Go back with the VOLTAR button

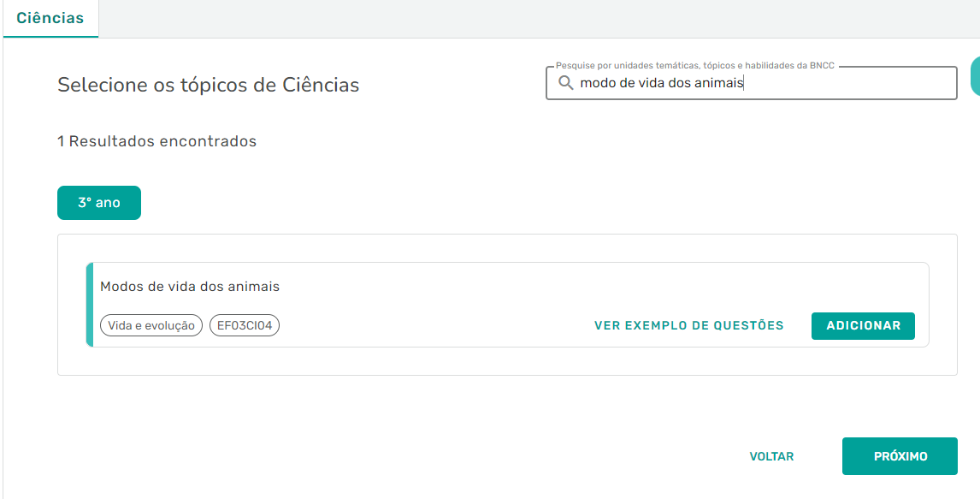coord(771,456)
